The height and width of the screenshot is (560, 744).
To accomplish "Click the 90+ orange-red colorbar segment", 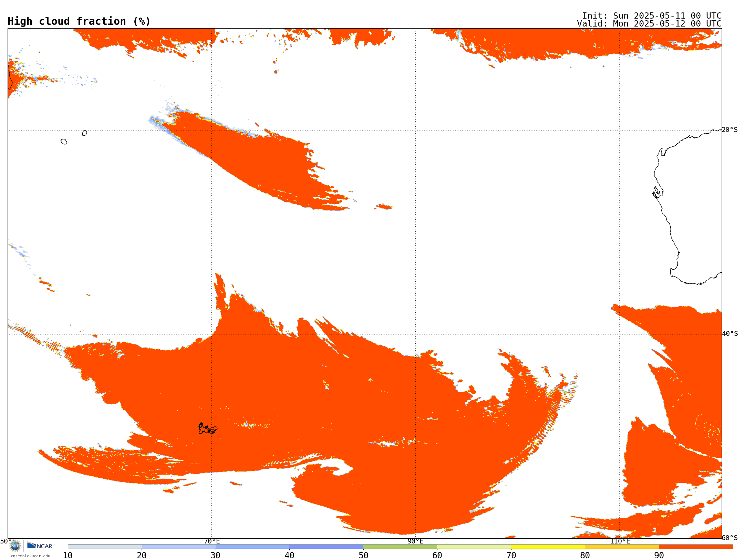I will 696,547.
